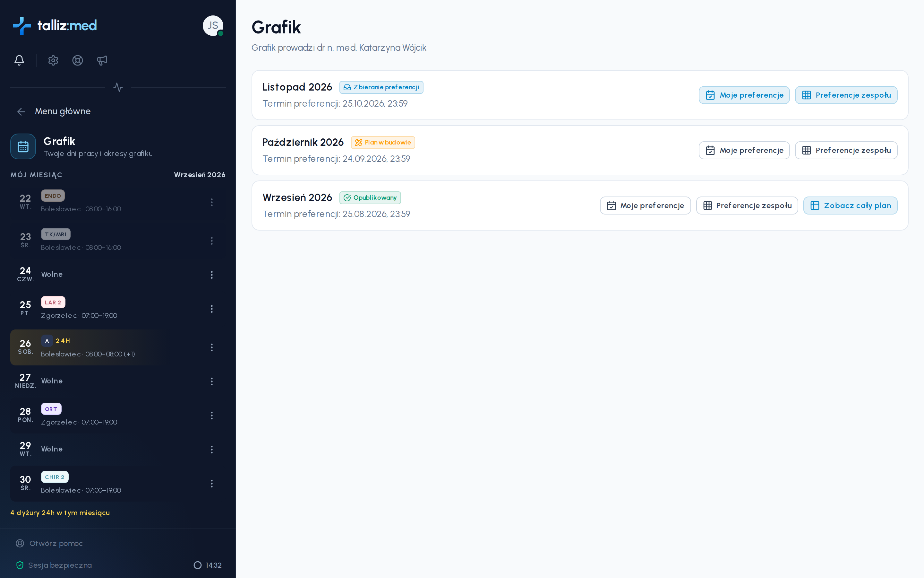924x578 pixels.
Task: Open options menu for 25 Pt. LAR 2 shift
Action: point(211,309)
